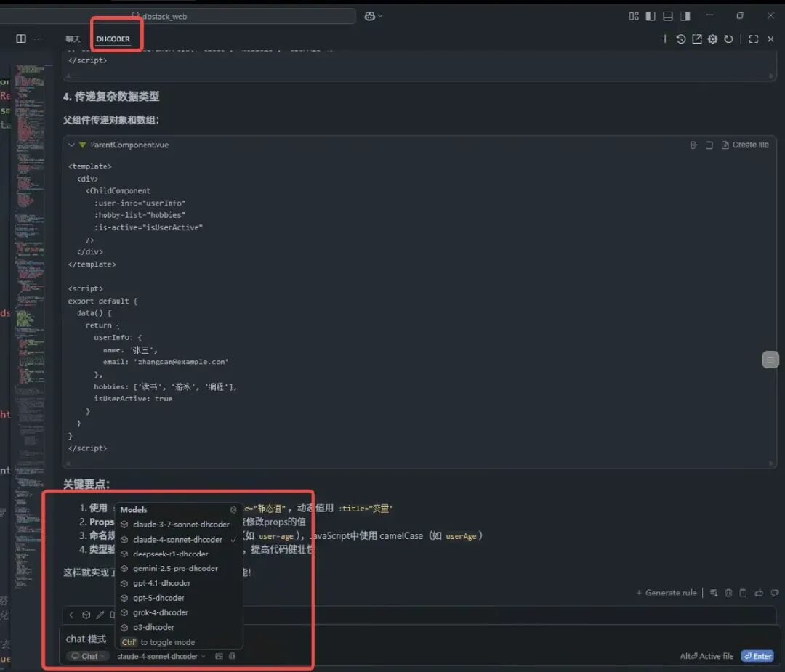This screenshot has height=672, width=785.
Task: Open the Copilot icon menu in the title bar
Action: pos(374,16)
